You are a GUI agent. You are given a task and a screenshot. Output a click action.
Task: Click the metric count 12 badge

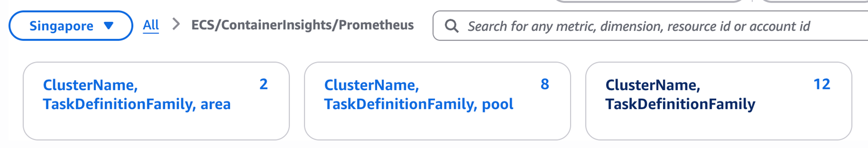click(821, 84)
